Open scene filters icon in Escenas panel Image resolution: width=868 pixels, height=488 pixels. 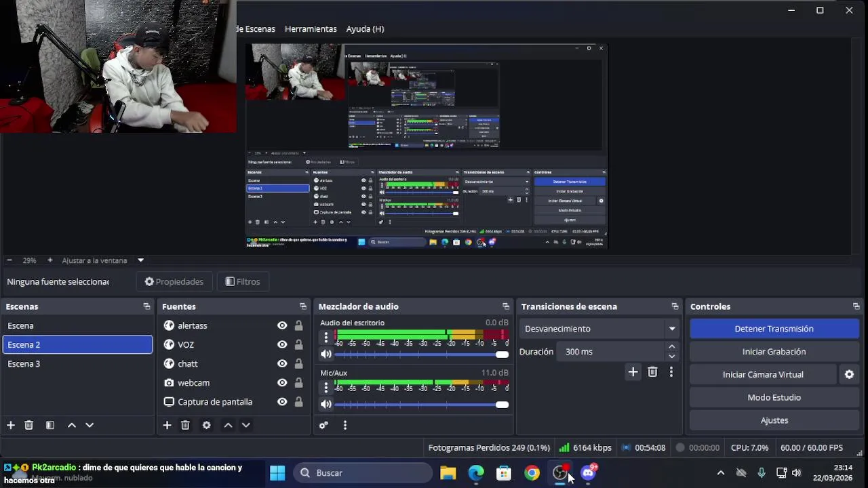pos(50,425)
